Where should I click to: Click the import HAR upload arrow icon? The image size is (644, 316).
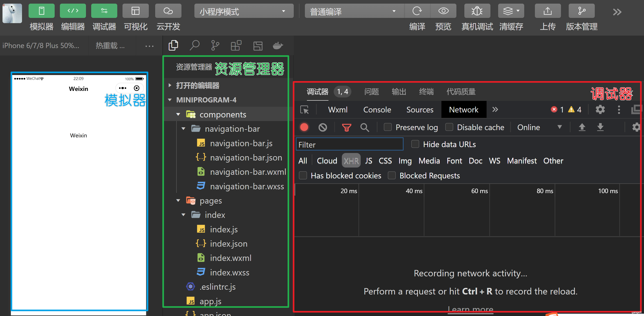[x=582, y=127]
